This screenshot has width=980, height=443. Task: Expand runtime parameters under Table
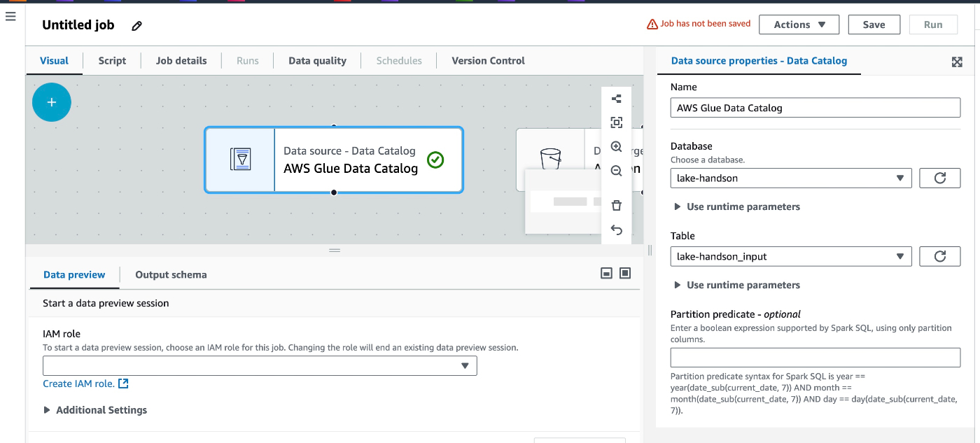736,285
